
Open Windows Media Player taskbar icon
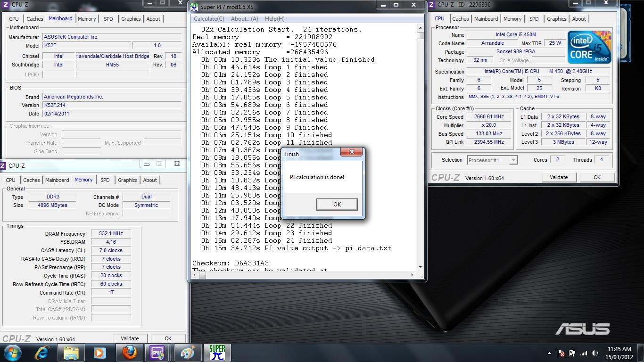tap(99, 353)
